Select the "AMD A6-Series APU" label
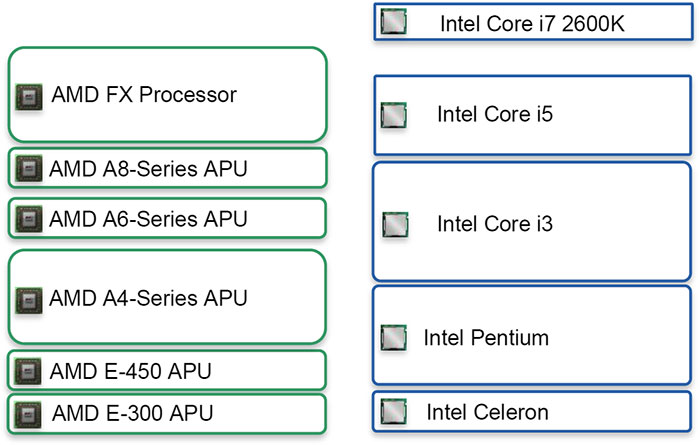 148,219
